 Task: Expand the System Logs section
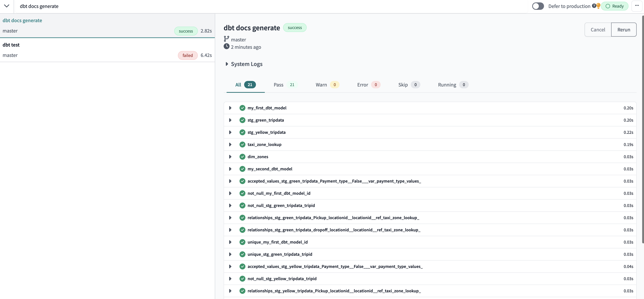(x=244, y=64)
